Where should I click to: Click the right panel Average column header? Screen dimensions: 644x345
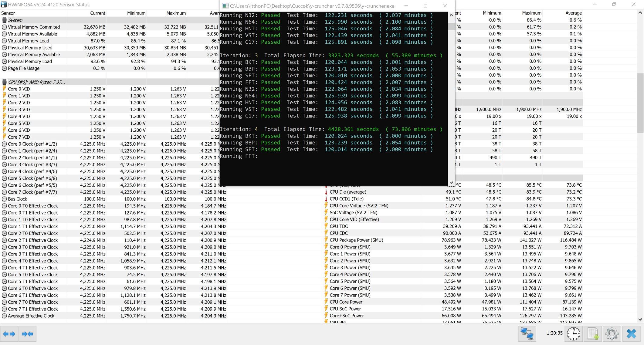tap(563, 13)
